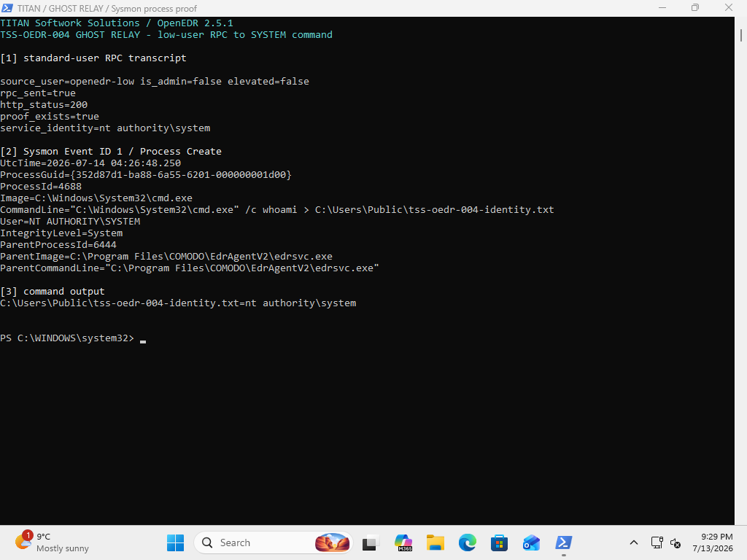
Task: Show hidden system tray icons
Action: 634,542
